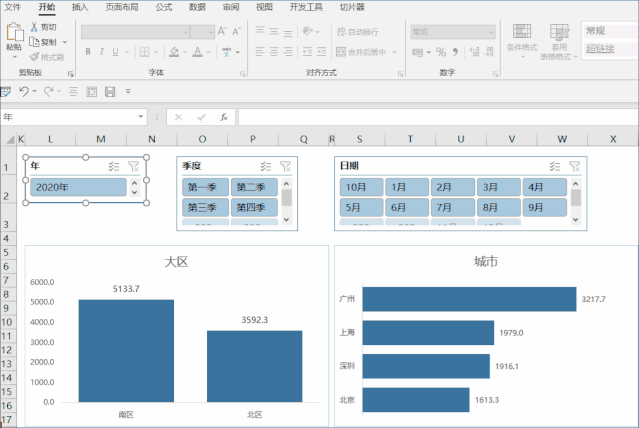
Task: Click the Redo arrow
Action: [x=48, y=91]
